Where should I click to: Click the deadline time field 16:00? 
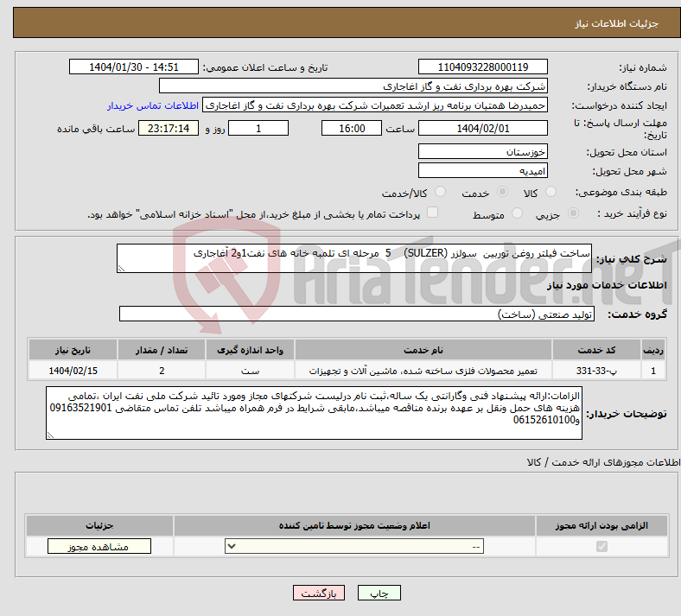click(352, 128)
